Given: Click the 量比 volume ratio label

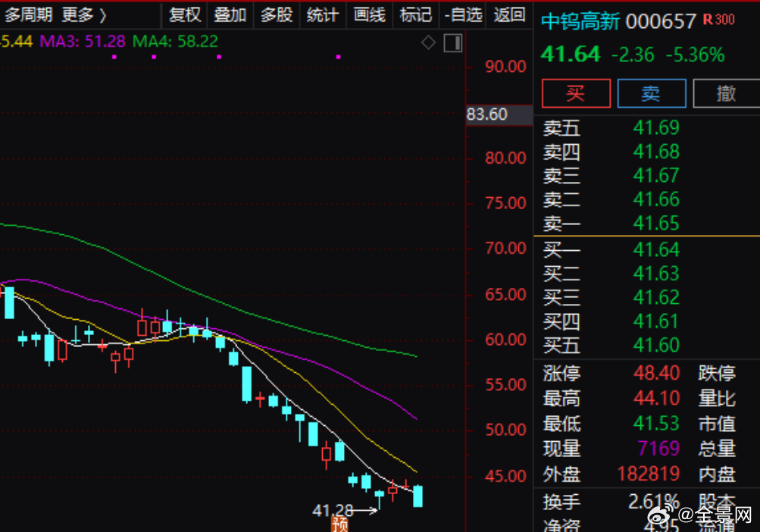Looking at the screenshot, I should click(717, 399).
